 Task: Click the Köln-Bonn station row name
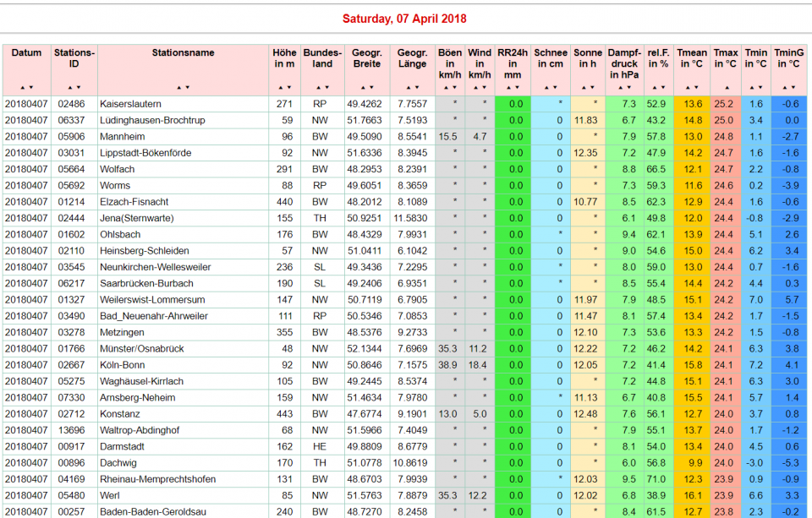(123, 365)
